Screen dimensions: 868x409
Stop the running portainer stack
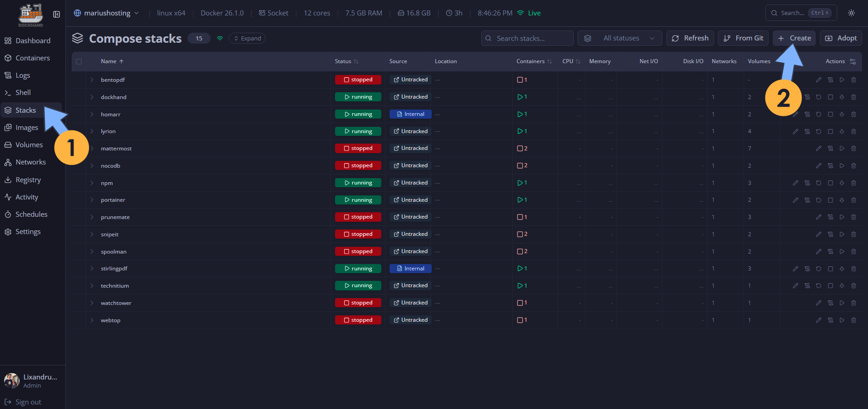pyautogui.click(x=831, y=200)
